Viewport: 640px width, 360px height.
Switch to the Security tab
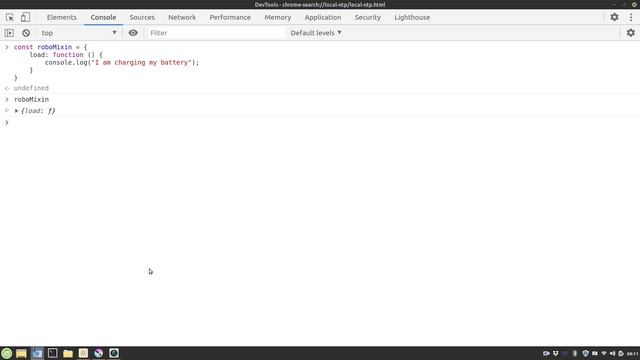(368, 17)
